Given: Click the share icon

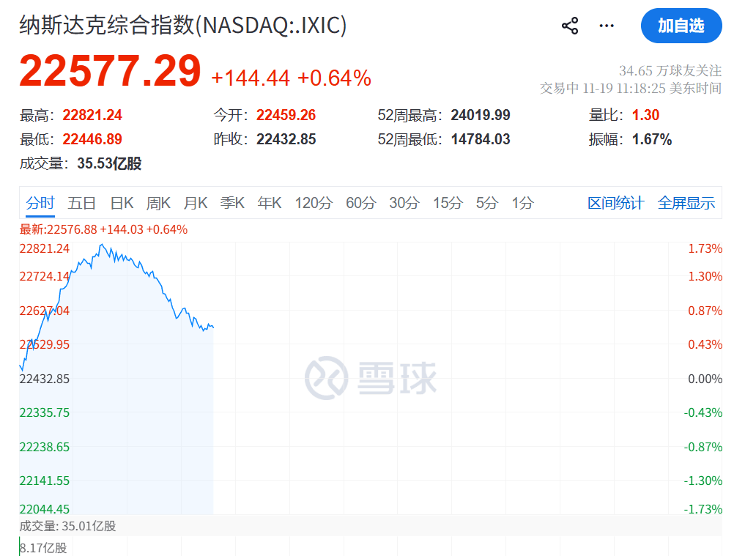Looking at the screenshot, I should coord(570,25).
